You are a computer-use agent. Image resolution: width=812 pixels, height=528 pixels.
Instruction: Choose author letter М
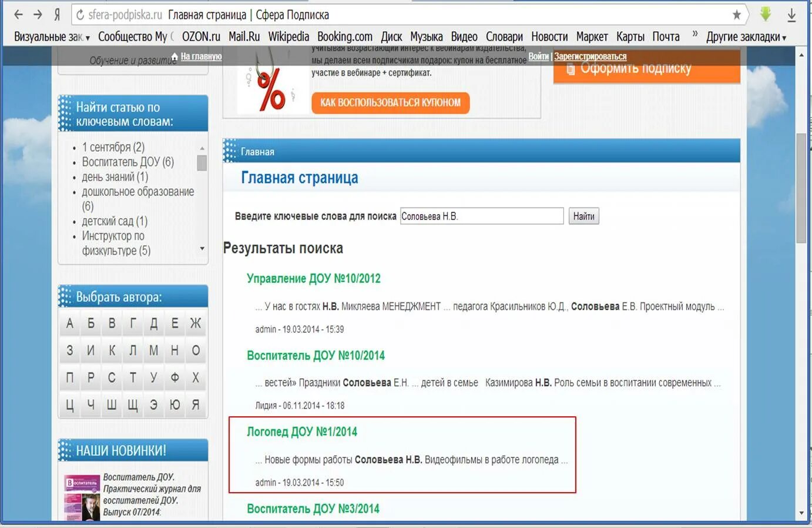point(153,351)
